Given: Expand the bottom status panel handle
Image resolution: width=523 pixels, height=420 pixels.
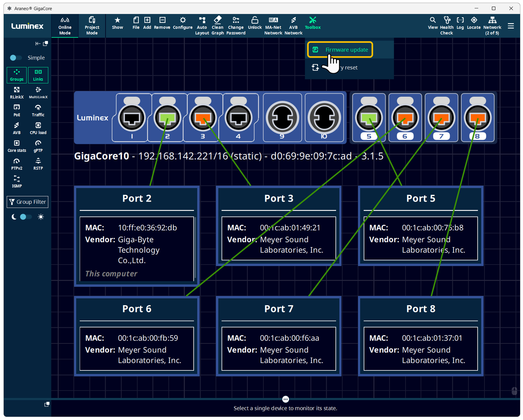Looking at the screenshot, I should [285, 399].
